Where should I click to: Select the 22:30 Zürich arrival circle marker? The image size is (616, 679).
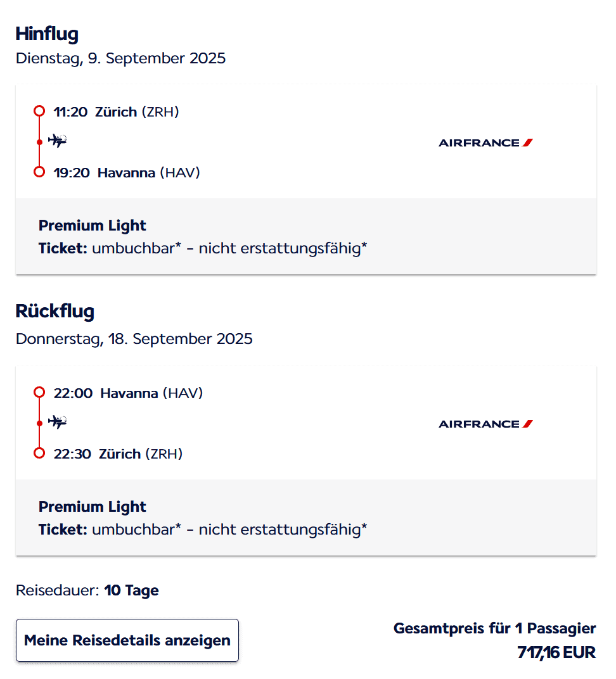(39, 453)
